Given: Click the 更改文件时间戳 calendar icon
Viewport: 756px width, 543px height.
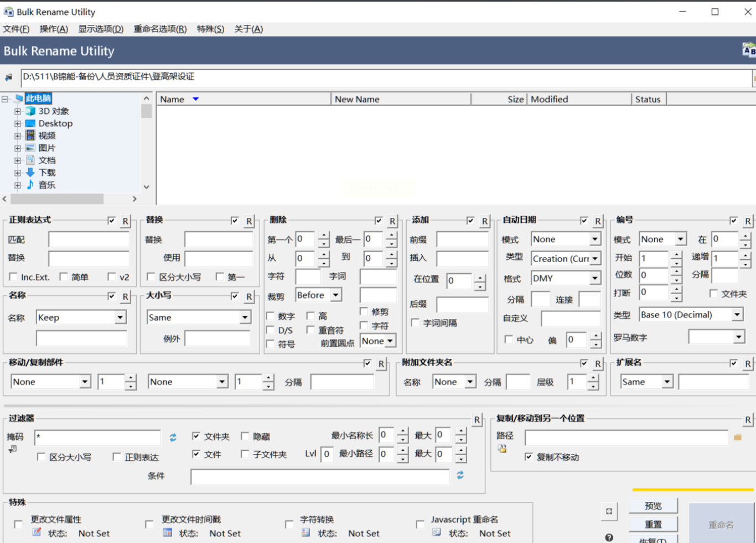Looking at the screenshot, I should click(x=167, y=532).
